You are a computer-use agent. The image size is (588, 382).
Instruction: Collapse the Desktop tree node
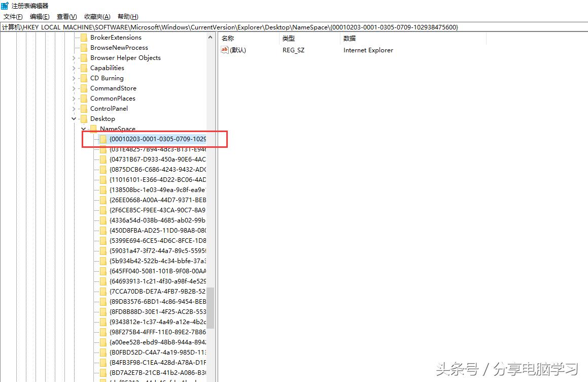pos(74,118)
